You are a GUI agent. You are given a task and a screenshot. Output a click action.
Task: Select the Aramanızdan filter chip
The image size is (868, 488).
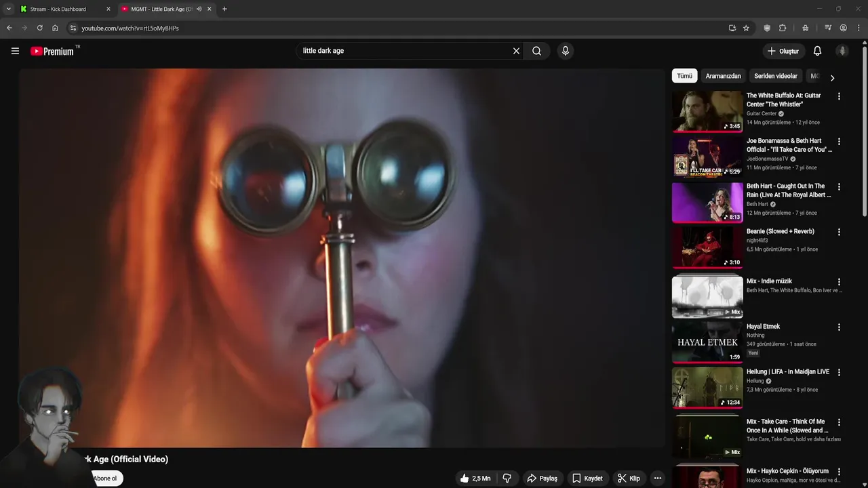(x=723, y=76)
